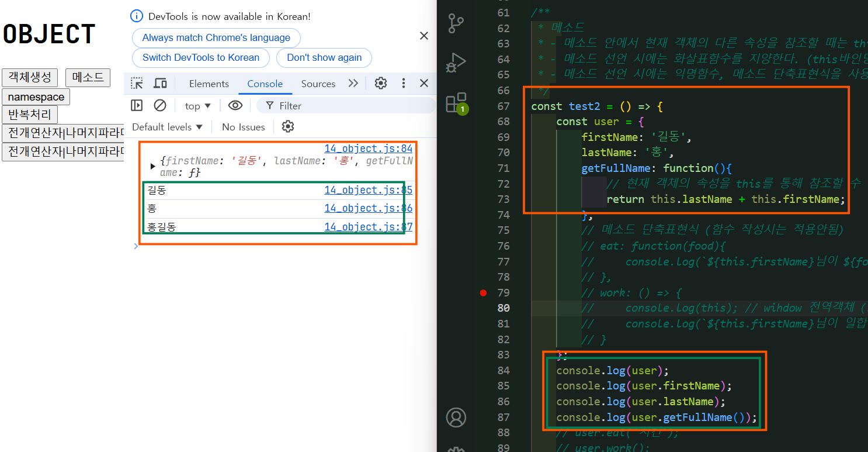Click the No Issues indicator
The height and width of the screenshot is (452, 868).
[244, 127]
